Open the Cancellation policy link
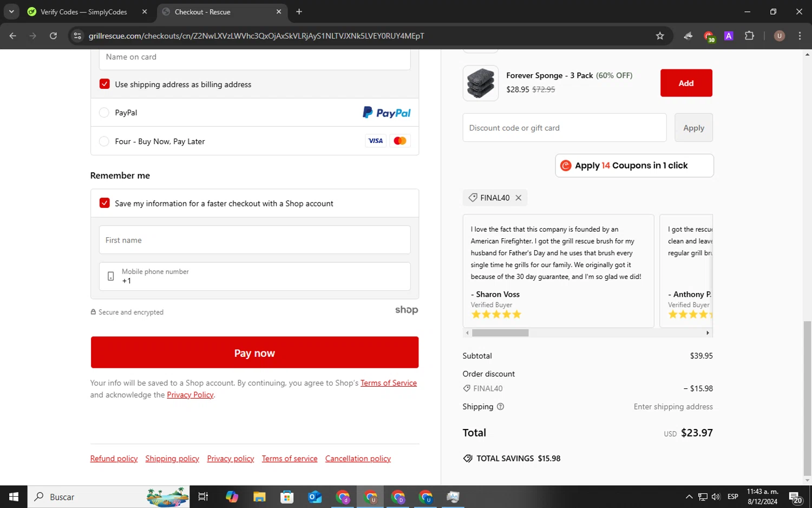 358,459
